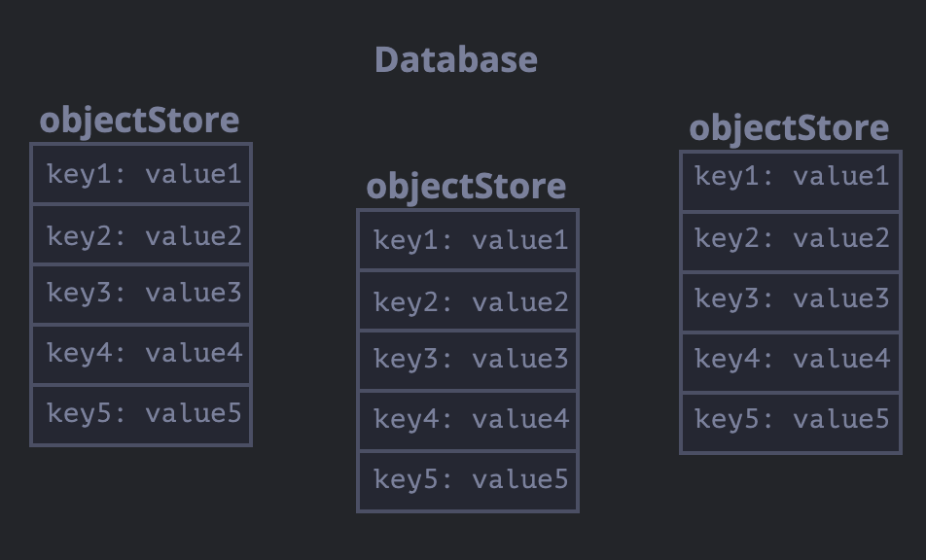Select key5: value5 row in middle objectStore
The image size is (926, 560).
pyautogui.click(x=469, y=479)
